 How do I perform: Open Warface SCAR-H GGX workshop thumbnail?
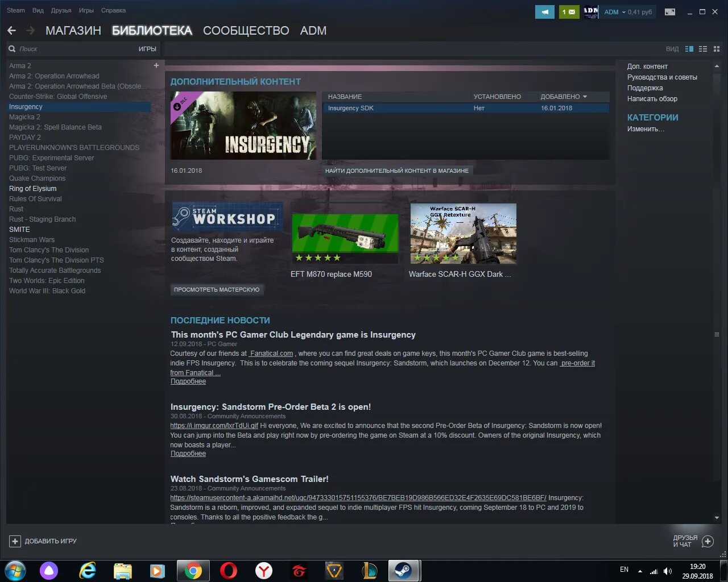pos(464,234)
